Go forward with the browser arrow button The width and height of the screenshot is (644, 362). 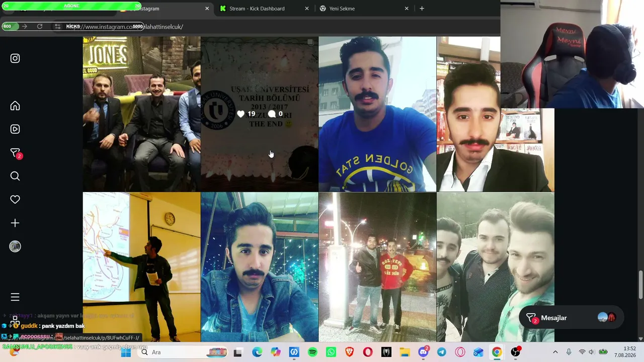click(25, 26)
